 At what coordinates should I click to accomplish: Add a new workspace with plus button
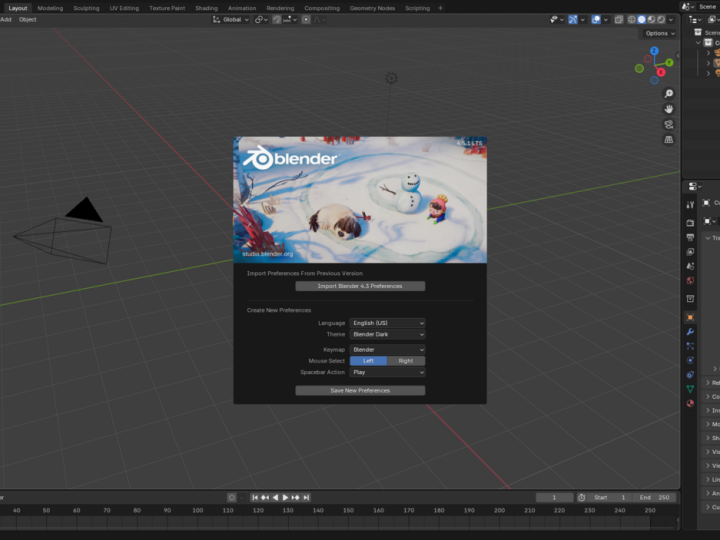(440, 8)
